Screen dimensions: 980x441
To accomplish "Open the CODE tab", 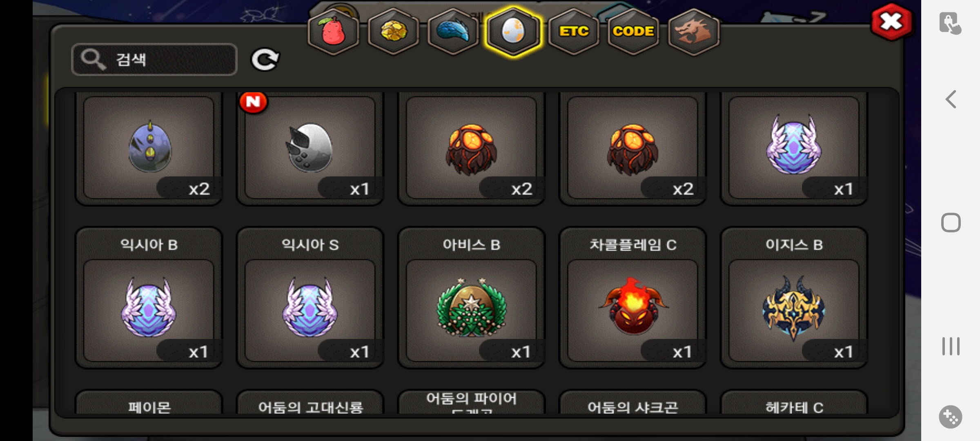I will pyautogui.click(x=633, y=32).
